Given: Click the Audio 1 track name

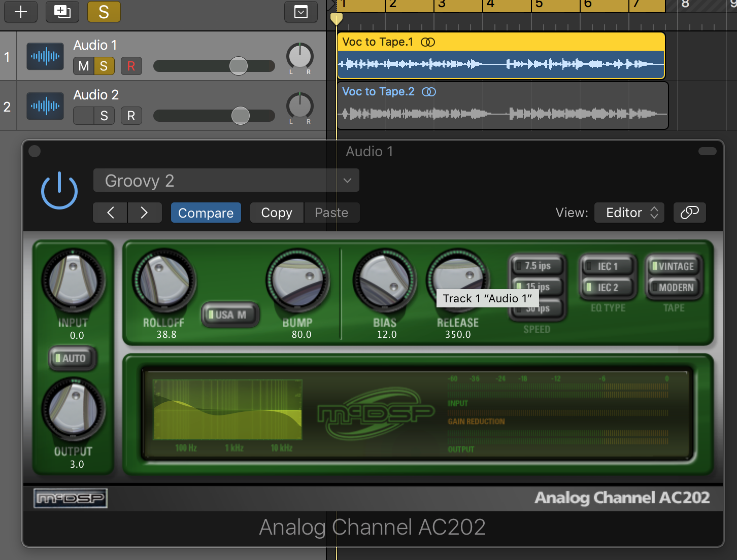Looking at the screenshot, I should pos(95,45).
